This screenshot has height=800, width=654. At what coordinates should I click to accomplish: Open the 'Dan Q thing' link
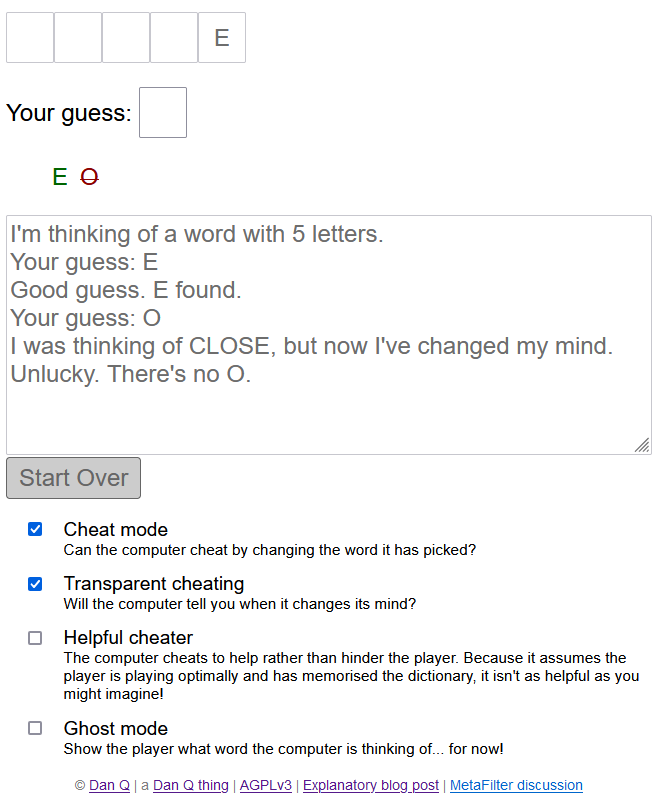pos(191,785)
